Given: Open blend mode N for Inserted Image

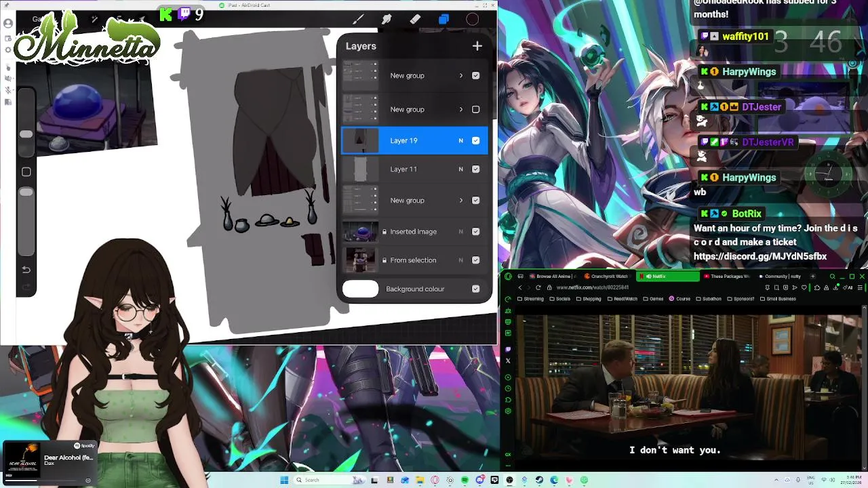Looking at the screenshot, I should coord(460,231).
